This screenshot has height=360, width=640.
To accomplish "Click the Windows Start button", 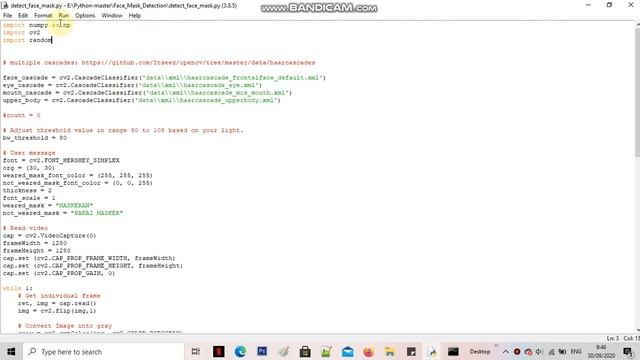I will coord(11,351).
